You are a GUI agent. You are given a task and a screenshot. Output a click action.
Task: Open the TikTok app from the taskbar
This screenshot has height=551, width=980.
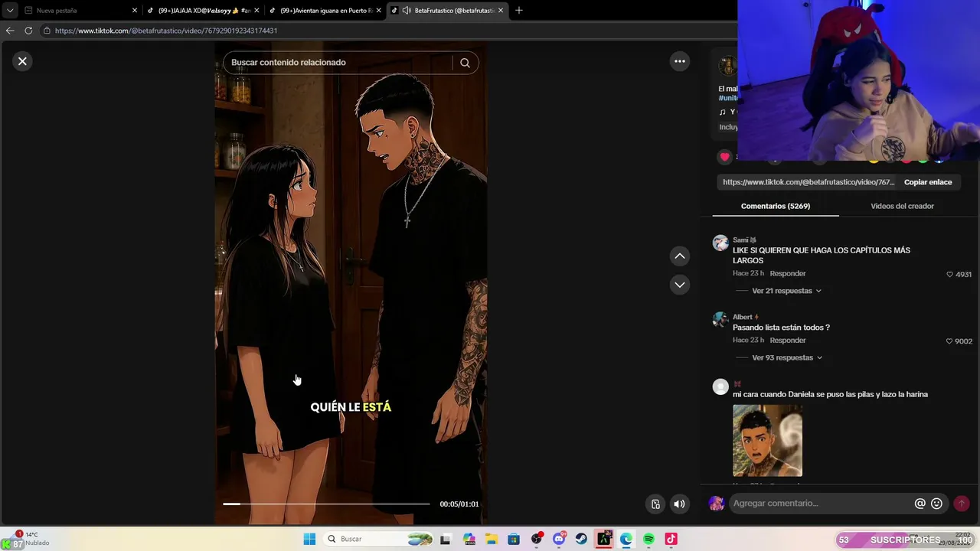[x=671, y=539]
